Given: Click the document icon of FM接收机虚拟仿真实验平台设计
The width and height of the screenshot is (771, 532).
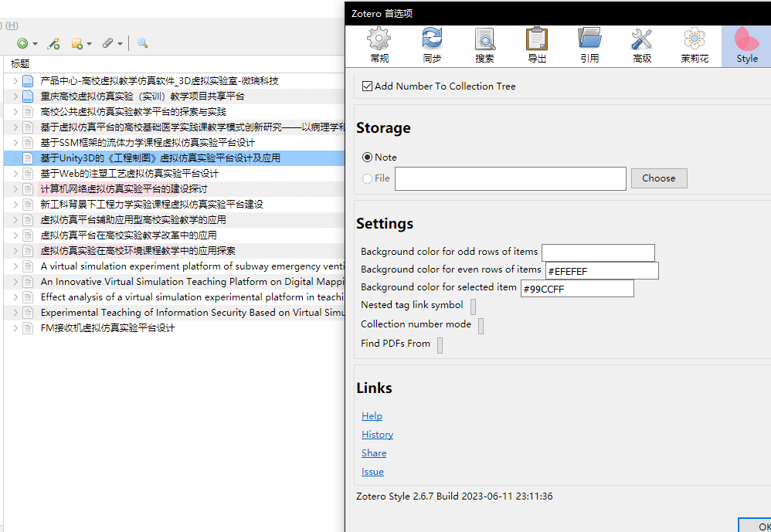Looking at the screenshot, I should point(28,328).
